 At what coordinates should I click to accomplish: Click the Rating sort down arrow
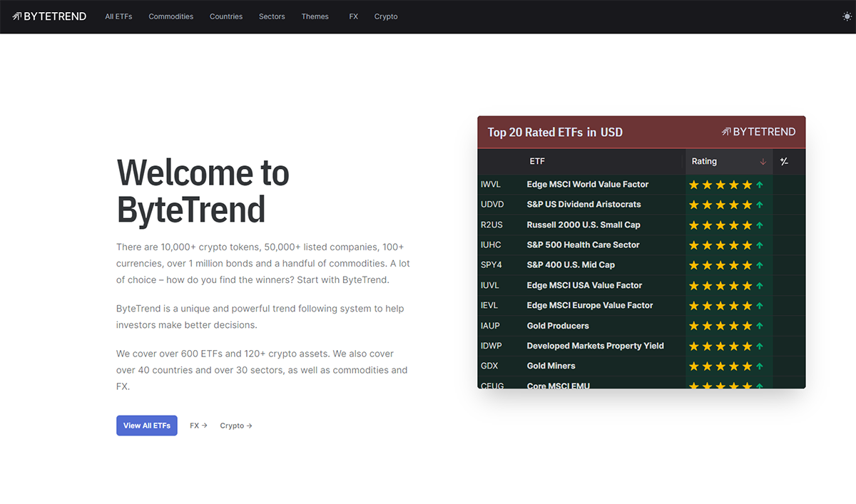[763, 162]
